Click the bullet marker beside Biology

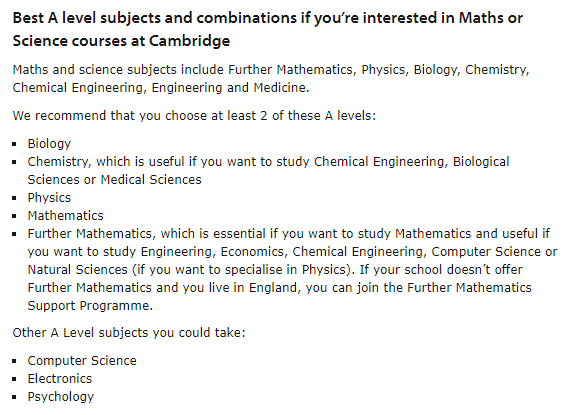(x=15, y=144)
